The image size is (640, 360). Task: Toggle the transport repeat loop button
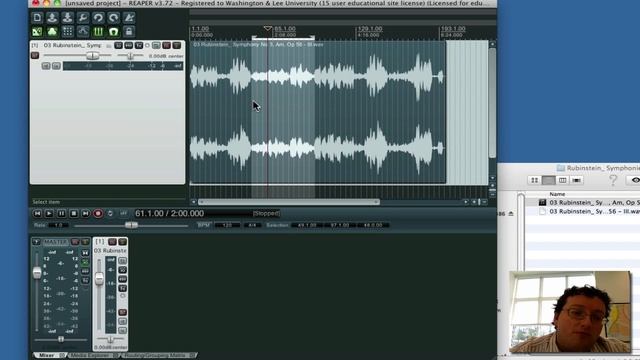[110, 213]
